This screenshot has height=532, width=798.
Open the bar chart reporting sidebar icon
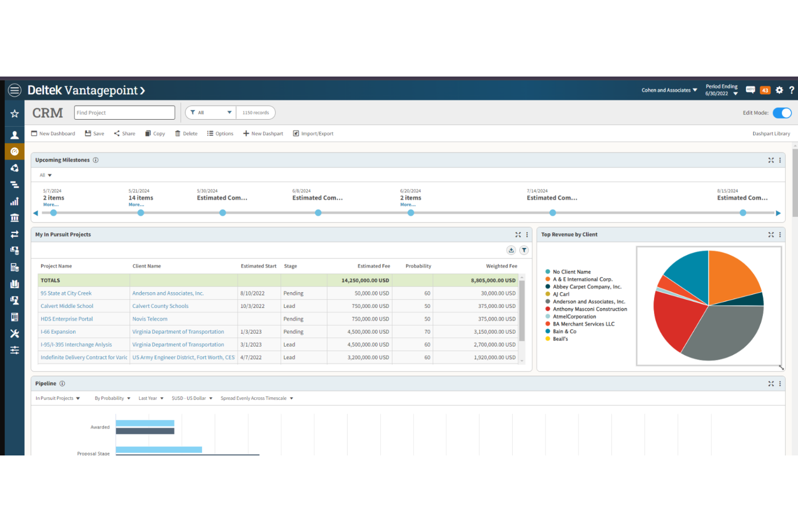15,202
